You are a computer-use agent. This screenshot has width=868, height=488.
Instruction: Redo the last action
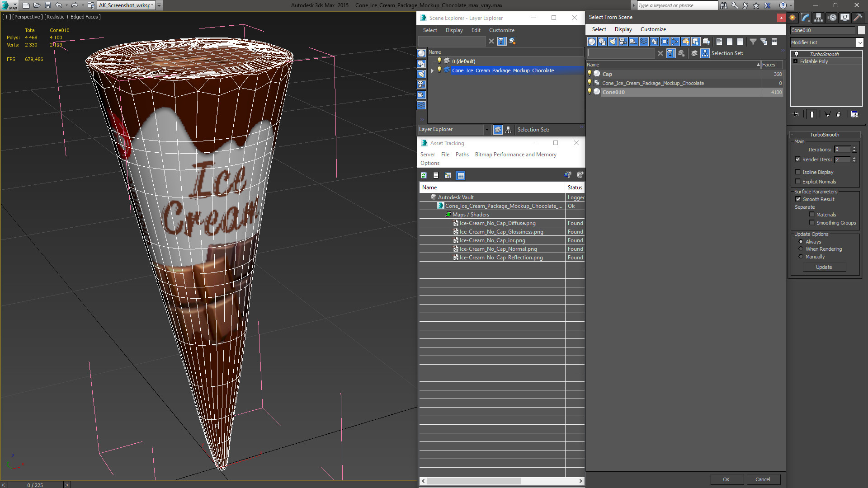pyautogui.click(x=75, y=5)
